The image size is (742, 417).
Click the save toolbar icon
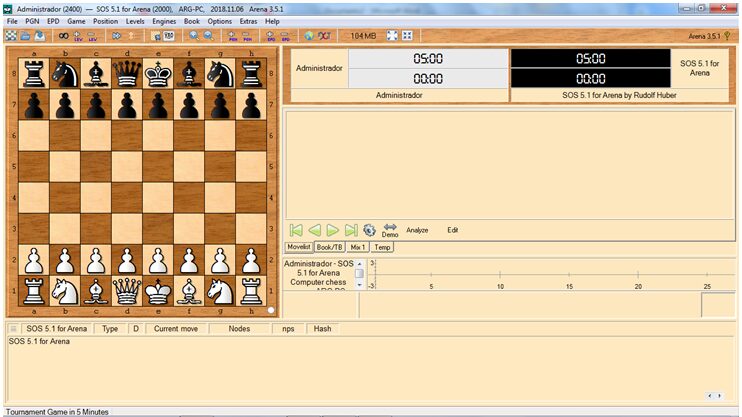click(x=40, y=35)
